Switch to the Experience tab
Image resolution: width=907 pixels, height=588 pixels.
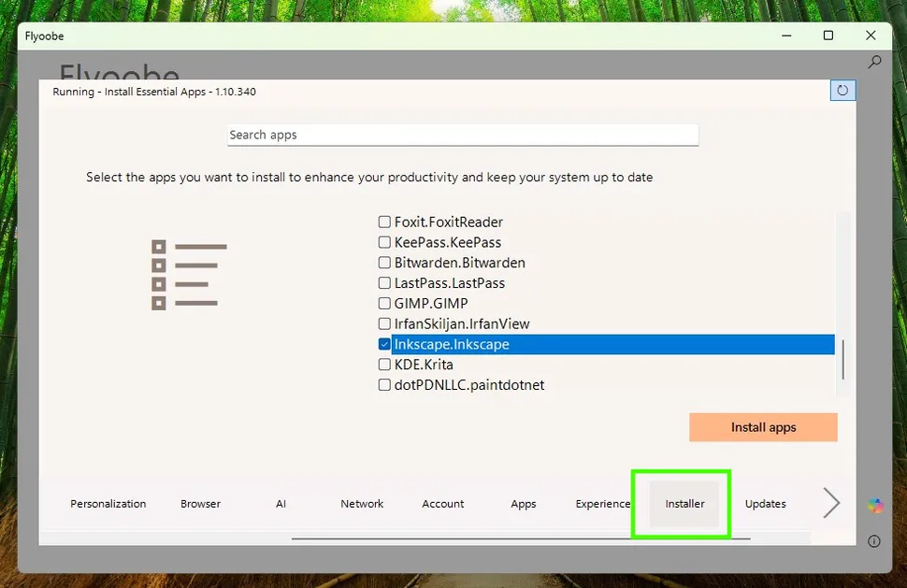(601, 503)
